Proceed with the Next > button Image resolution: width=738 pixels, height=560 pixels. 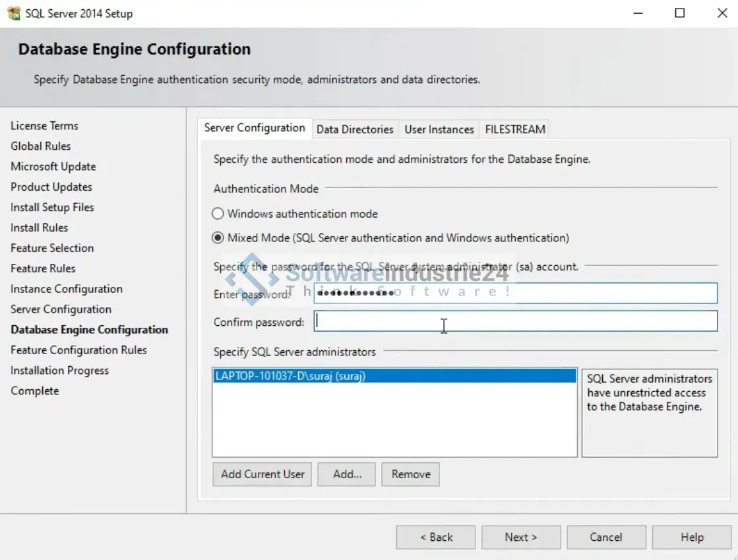[521, 537]
